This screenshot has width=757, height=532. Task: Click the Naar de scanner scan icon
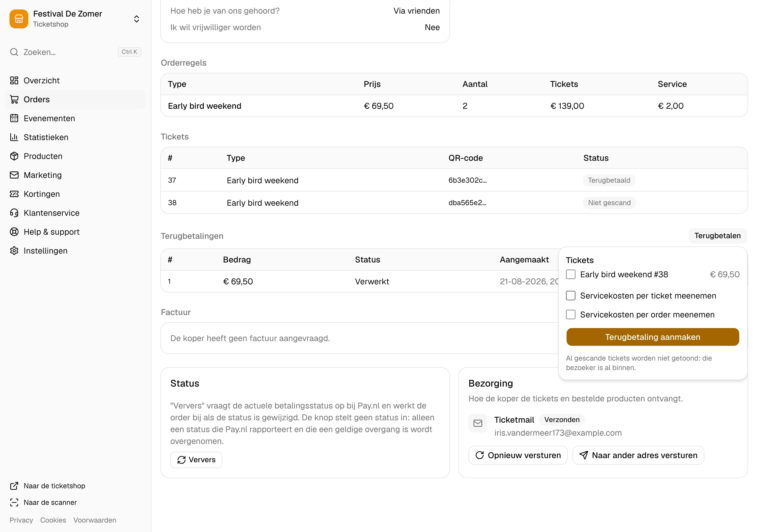[x=14, y=502]
